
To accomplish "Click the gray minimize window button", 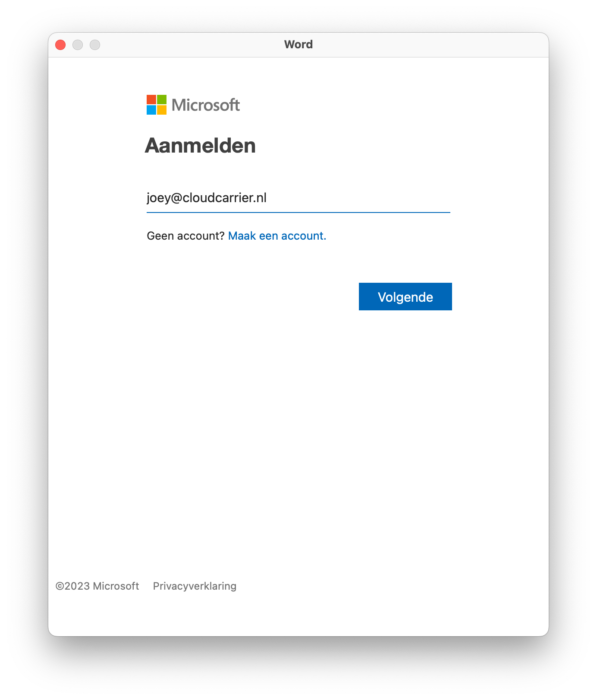I will point(78,45).
